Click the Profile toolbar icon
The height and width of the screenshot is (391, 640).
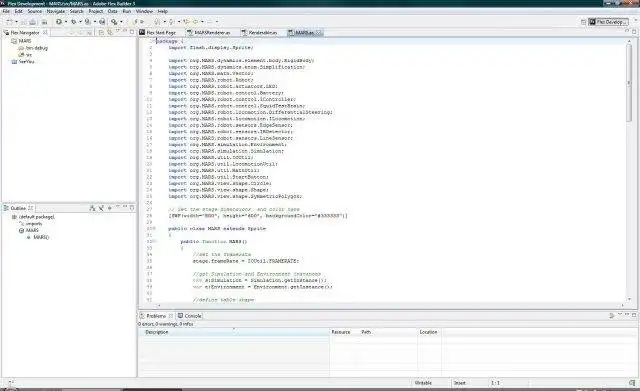click(87, 22)
